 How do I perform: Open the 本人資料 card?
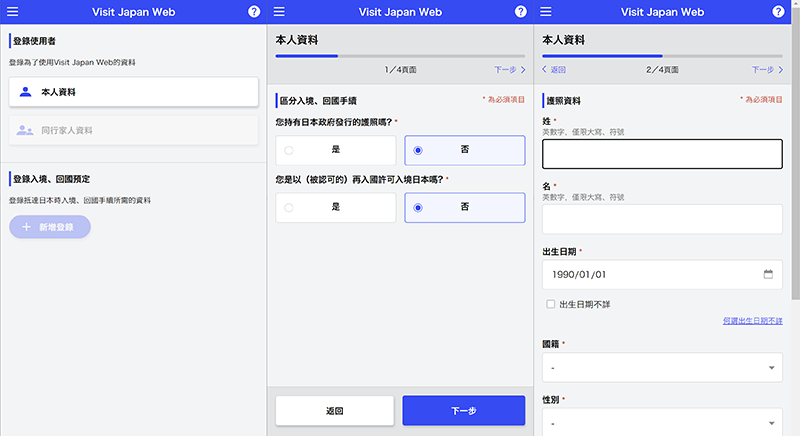coord(134,92)
